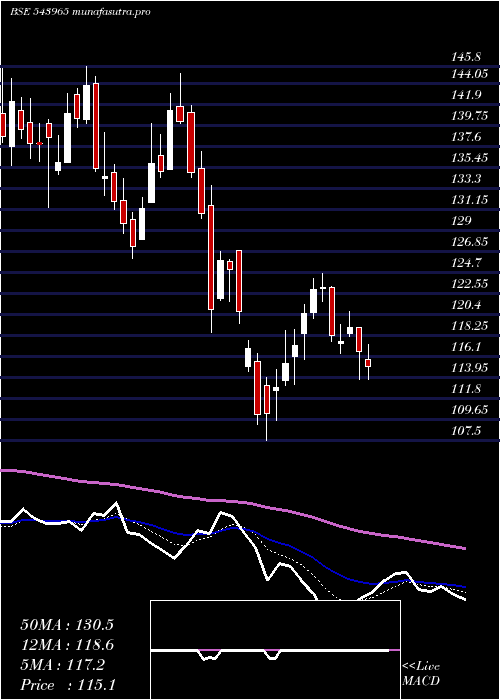Click the 137.6 price axis label
Viewport: 500px width, 700px height.
pos(466,137)
